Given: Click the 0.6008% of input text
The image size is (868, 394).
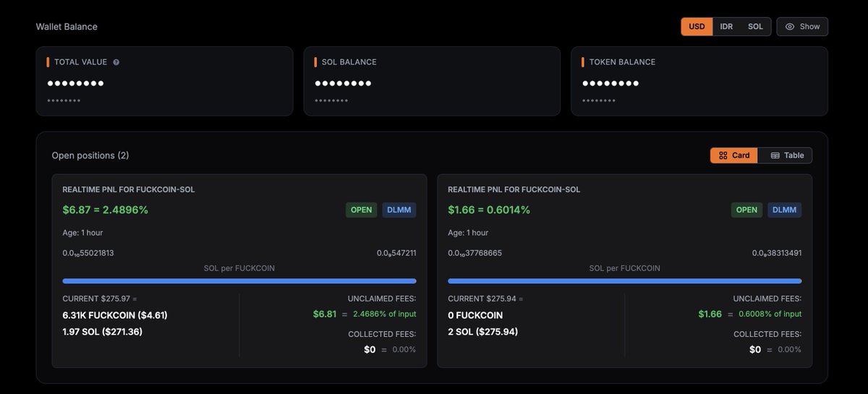Looking at the screenshot, I should click(770, 314).
